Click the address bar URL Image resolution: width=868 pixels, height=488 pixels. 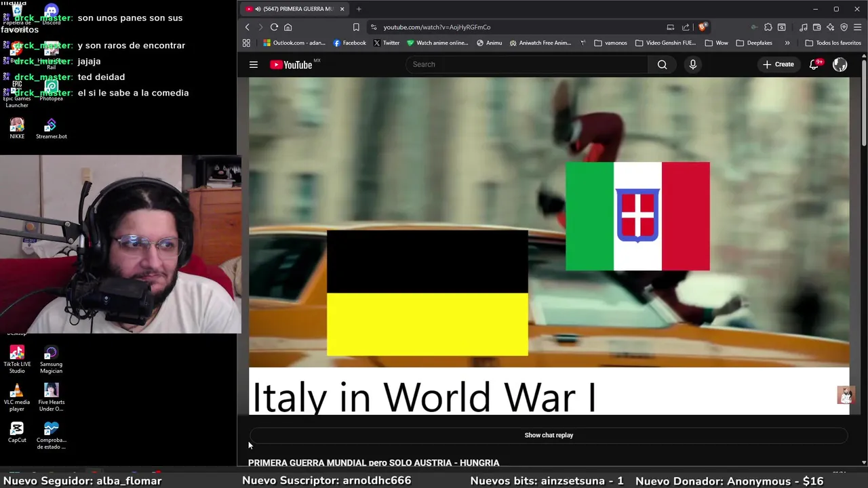[437, 27]
